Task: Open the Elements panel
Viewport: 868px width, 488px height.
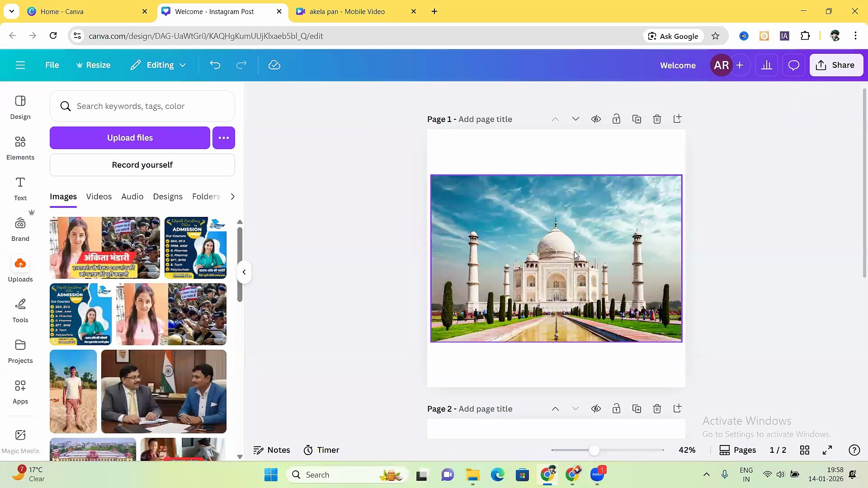Action: pos(20,148)
